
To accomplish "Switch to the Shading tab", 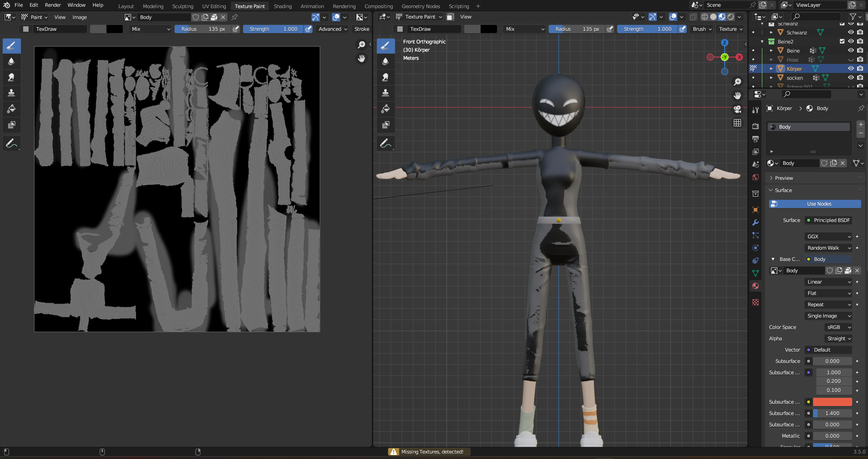I will pyautogui.click(x=283, y=6).
